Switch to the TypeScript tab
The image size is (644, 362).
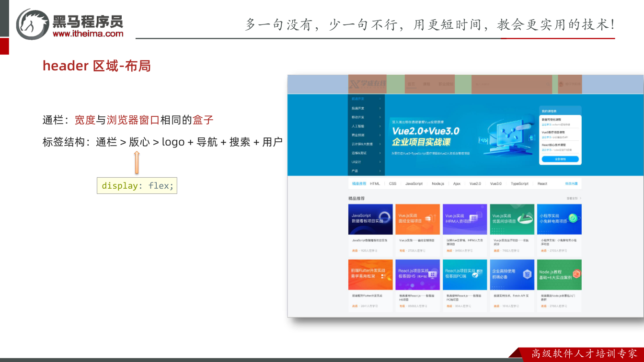click(519, 183)
